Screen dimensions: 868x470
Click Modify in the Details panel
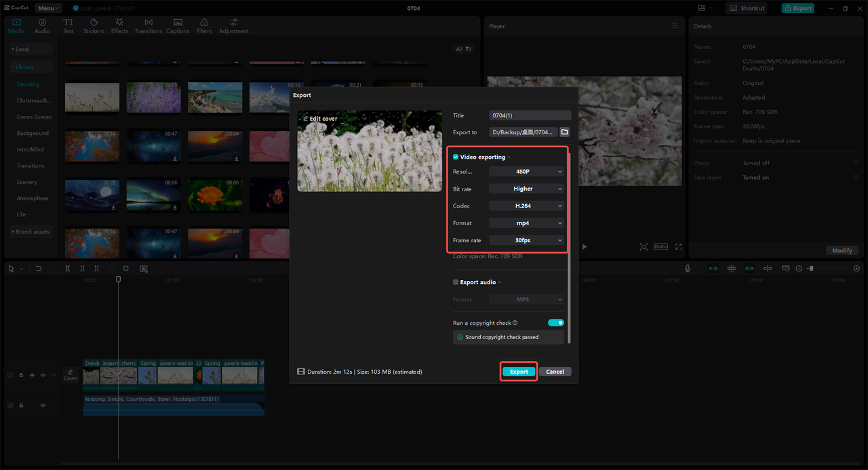point(842,250)
